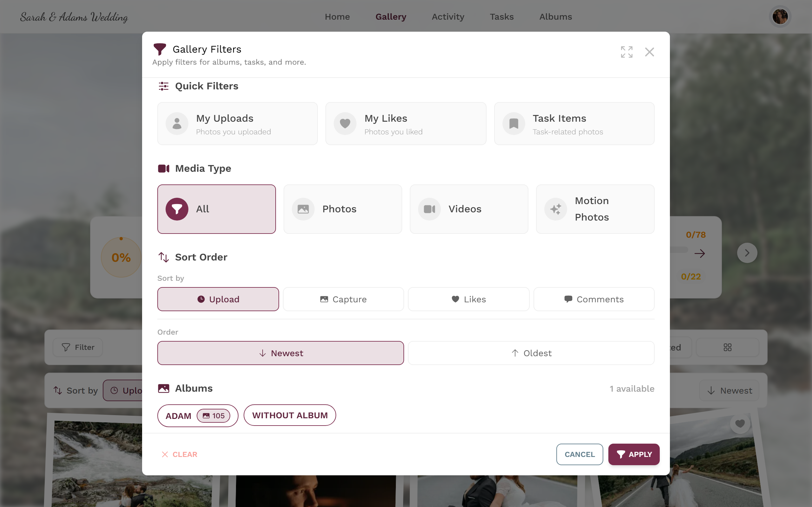Image resolution: width=812 pixels, height=507 pixels.
Task: Apply the selected filters
Action: pos(634,454)
